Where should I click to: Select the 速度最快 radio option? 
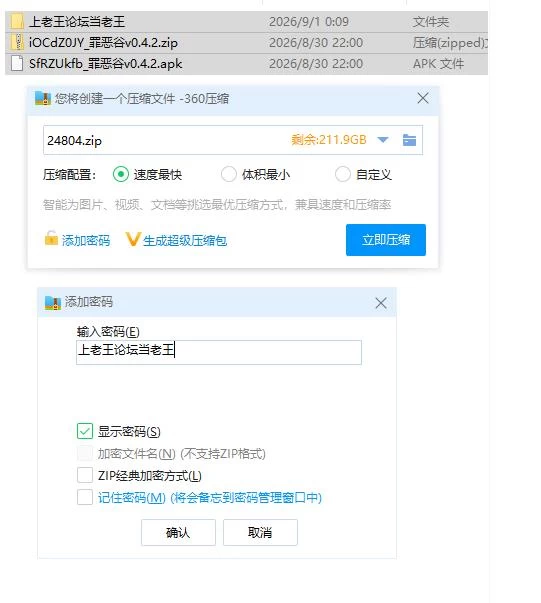tap(121, 174)
